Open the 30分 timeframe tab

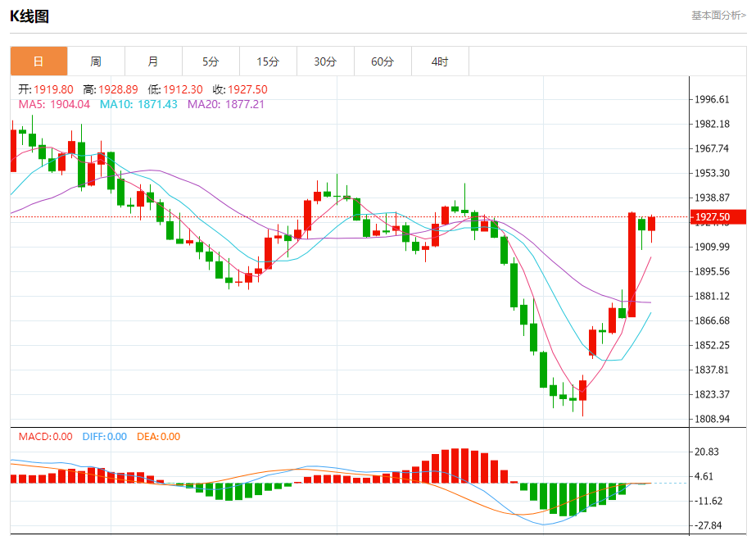[x=325, y=61]
